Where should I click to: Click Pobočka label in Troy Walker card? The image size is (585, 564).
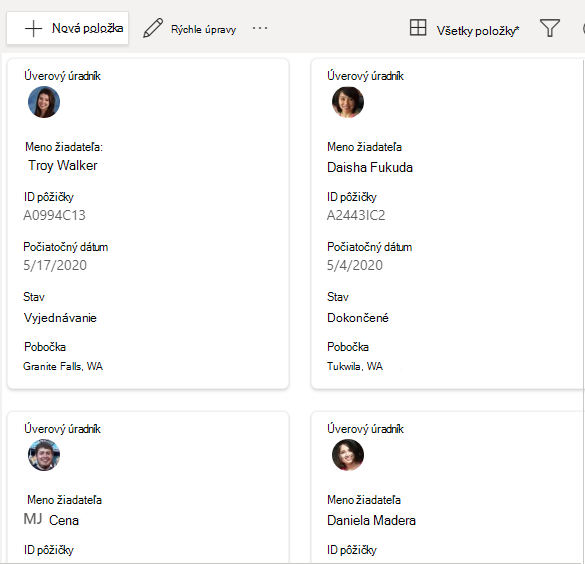pyautogui.click(x=45, y=347)
